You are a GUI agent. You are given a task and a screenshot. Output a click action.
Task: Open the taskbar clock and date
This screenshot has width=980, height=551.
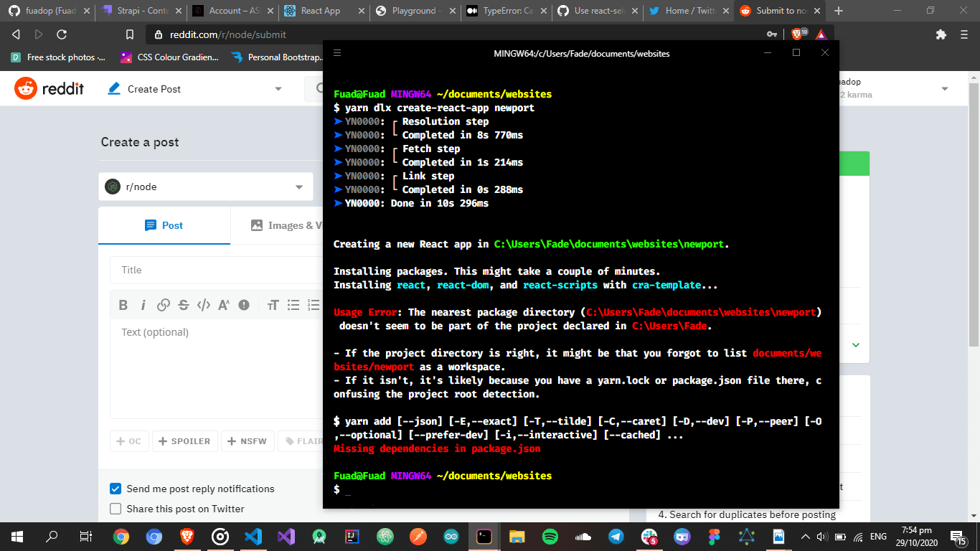click(x=915, y=536)
